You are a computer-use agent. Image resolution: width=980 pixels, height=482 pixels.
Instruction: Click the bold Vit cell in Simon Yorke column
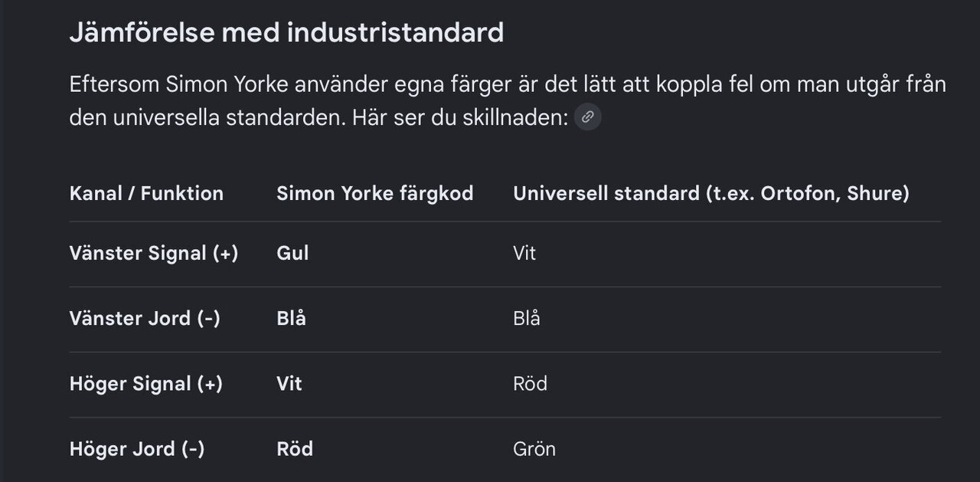click(x=289, y=383)
